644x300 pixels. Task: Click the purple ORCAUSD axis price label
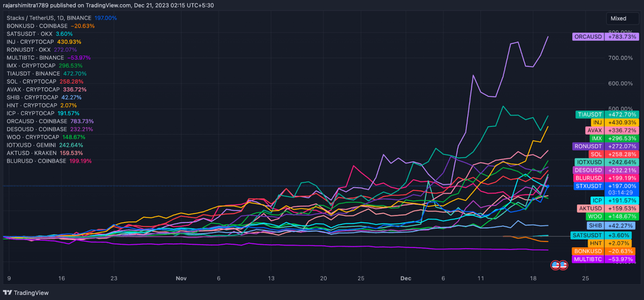(605, 37)
